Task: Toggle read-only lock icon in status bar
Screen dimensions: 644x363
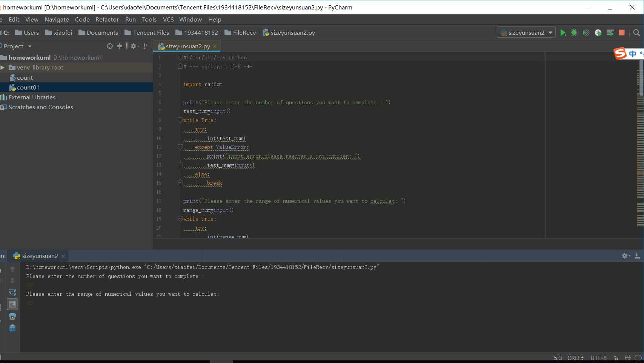Action: coord(616,358)
